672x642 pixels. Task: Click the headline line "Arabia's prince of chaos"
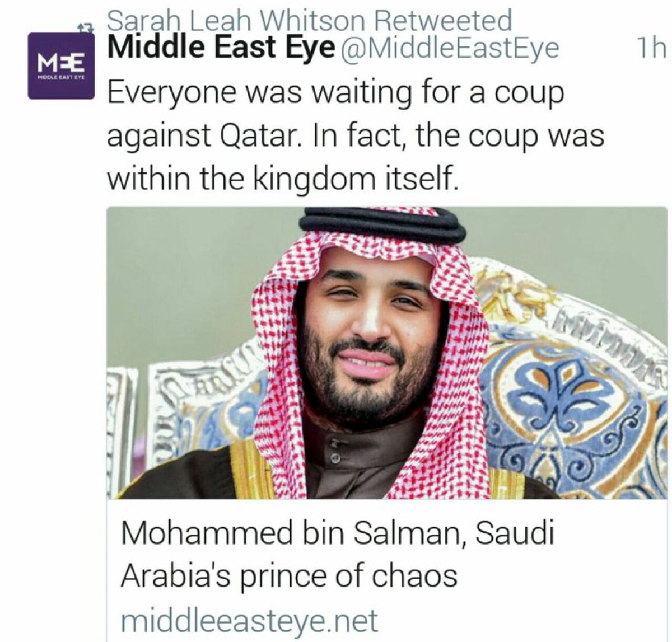tap(289, 575)
